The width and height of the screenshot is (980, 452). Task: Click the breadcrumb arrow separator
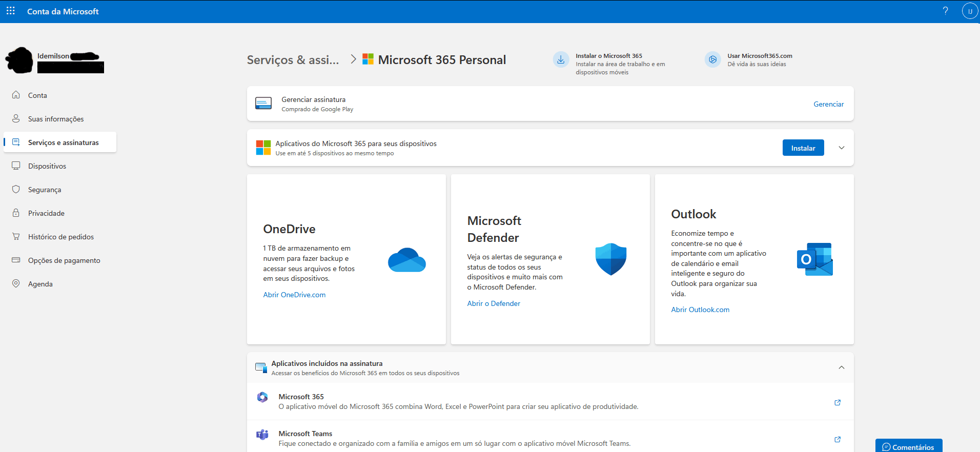353,59
